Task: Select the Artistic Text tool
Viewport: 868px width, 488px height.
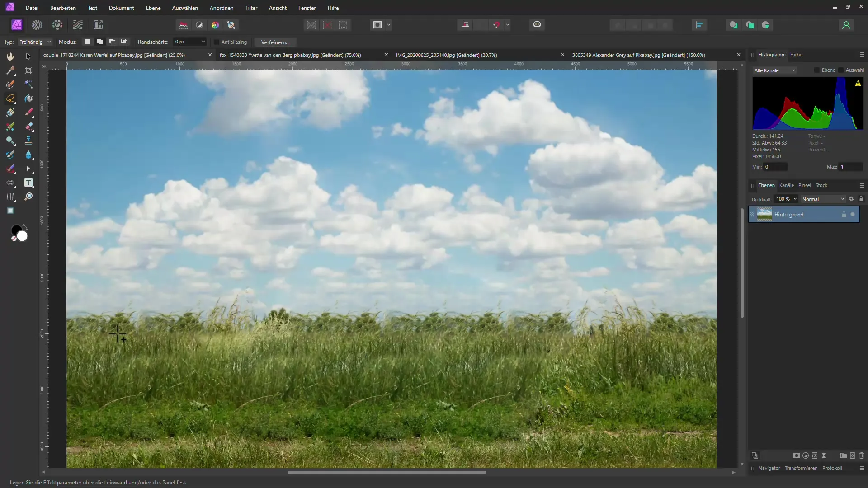Action: (28, 183)
